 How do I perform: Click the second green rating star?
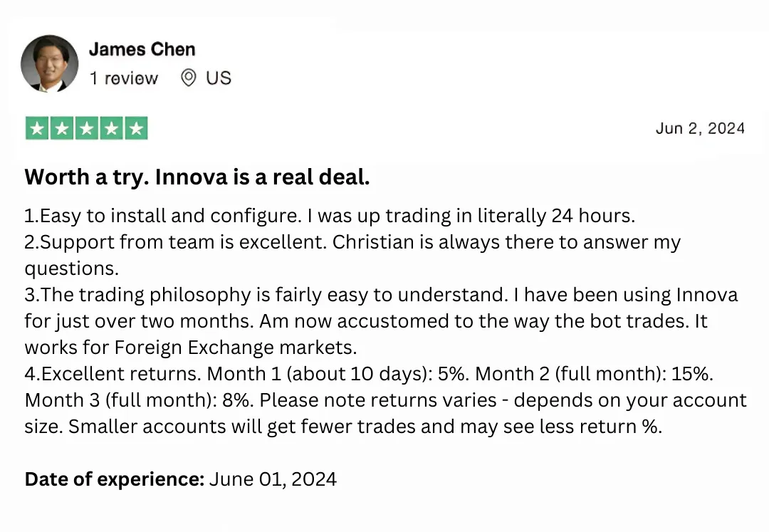pyautogui.click(x=62, y=128)
